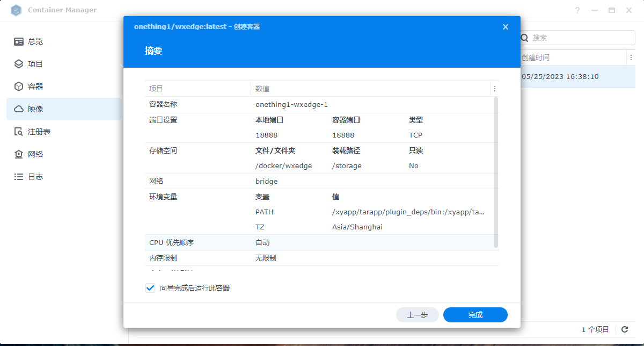Go to 项目 section
This screenshot has width=644, height=346.
click(64, 64)
